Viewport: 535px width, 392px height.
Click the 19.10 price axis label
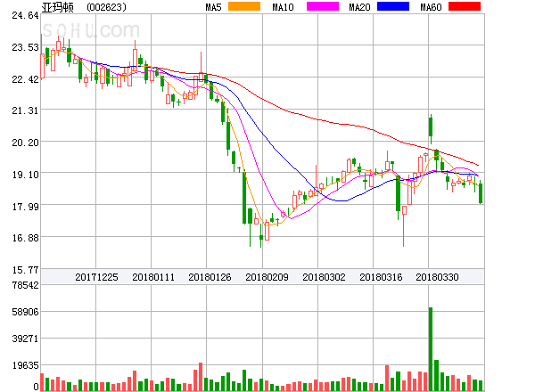coord(25,175)
